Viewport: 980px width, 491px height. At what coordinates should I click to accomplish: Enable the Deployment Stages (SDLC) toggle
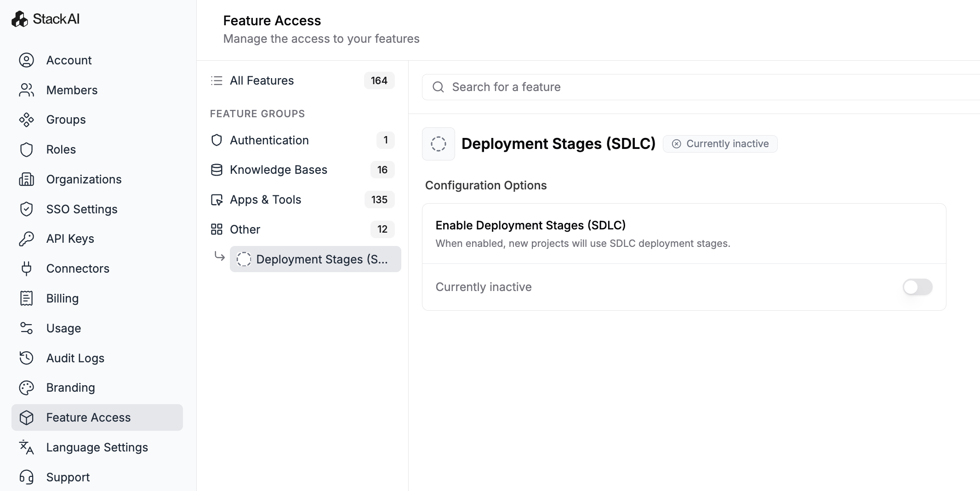point(917,287)
